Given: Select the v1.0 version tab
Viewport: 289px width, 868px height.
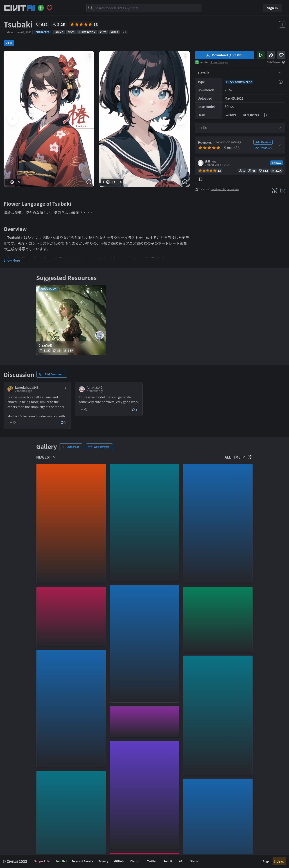Looking at the screenshot, I should [9, 43].
